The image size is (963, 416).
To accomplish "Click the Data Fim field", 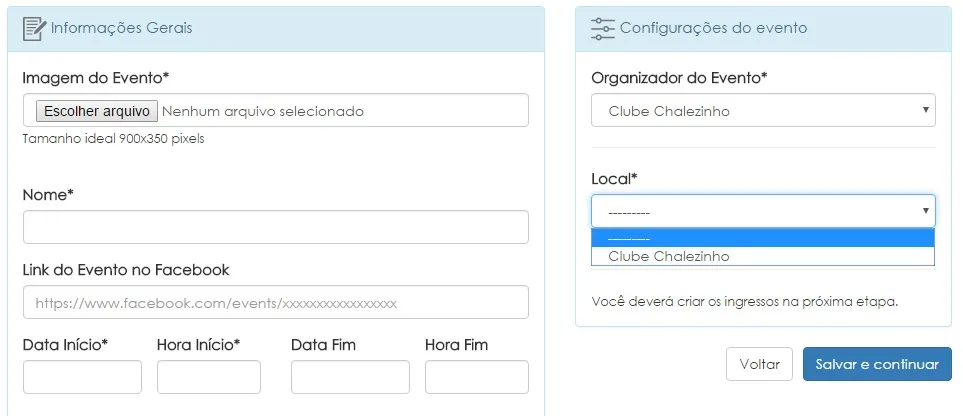I will [x=350, y=377].
